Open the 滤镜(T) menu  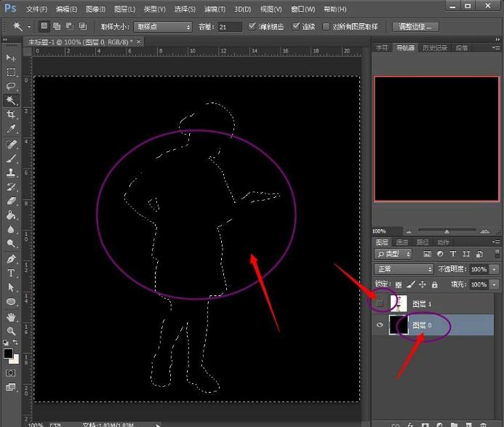click(214, 9)
